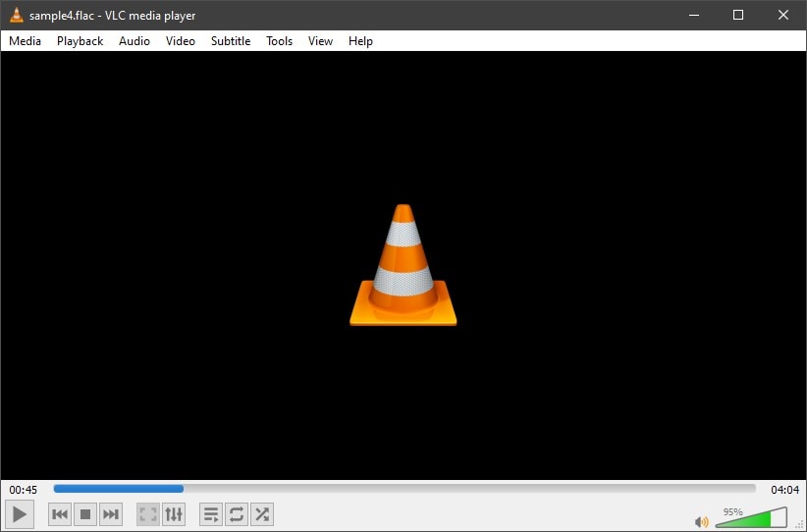Toggle loop repeat mode
807x532 pixels.
237,513
